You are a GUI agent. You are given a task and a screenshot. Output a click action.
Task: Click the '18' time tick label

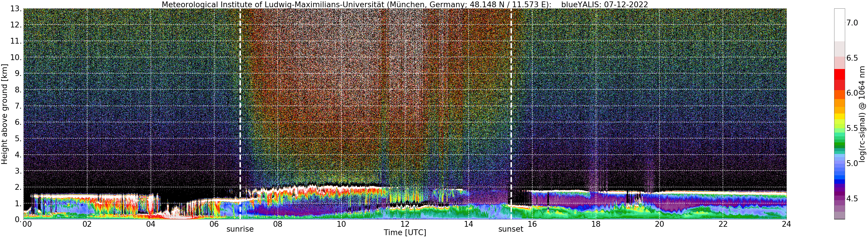(596, 224)
